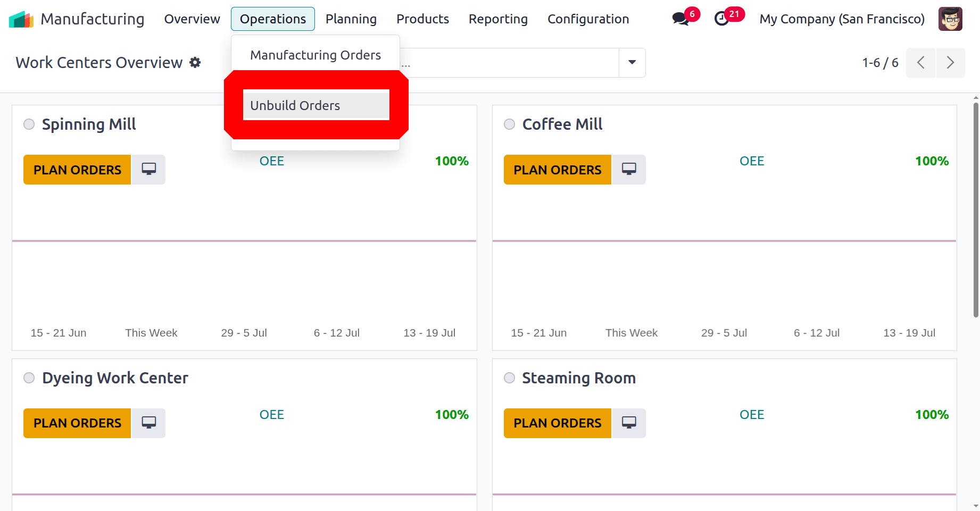Click '13 - 19 Jul' label in Spinning Mill chart
Image resolution: width=980 pixels, height=511 pixels.
click(x=429, y=333)
